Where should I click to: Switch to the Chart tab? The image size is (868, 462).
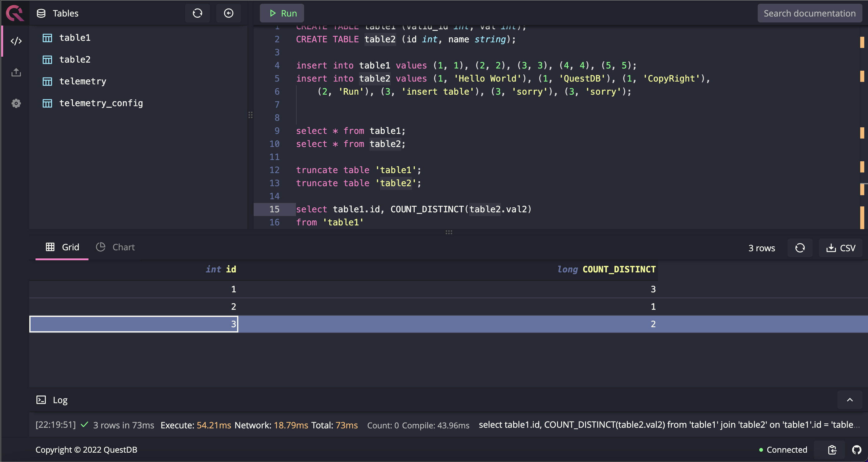(x=116, y=247)
